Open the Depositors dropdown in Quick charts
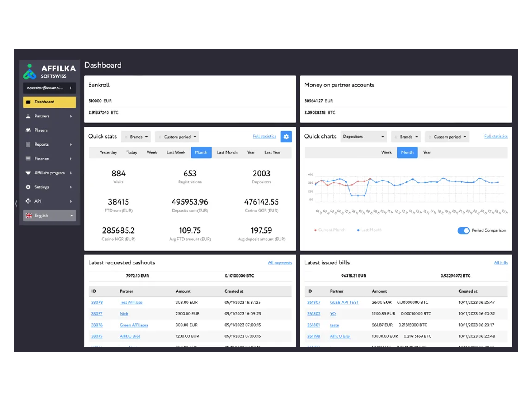Image resolution: width=532 pixels, height=401 pixels. (363, 137)
